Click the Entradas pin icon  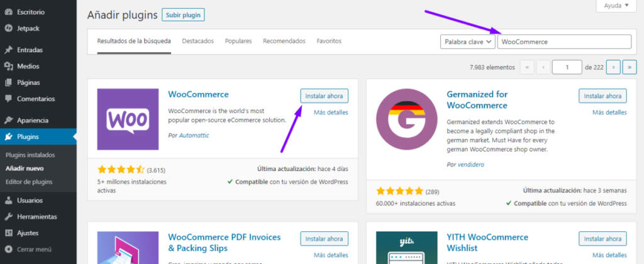point(8,50)
